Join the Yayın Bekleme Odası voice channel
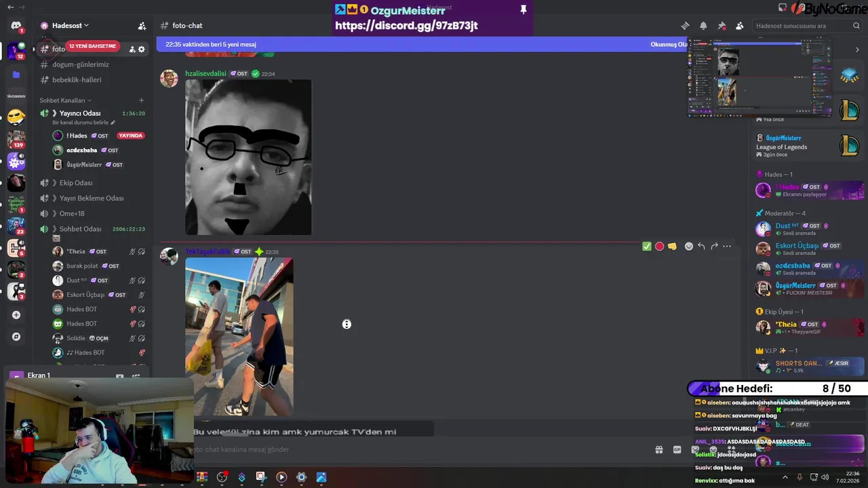The image size is (868, 488). tap(91, 198)
